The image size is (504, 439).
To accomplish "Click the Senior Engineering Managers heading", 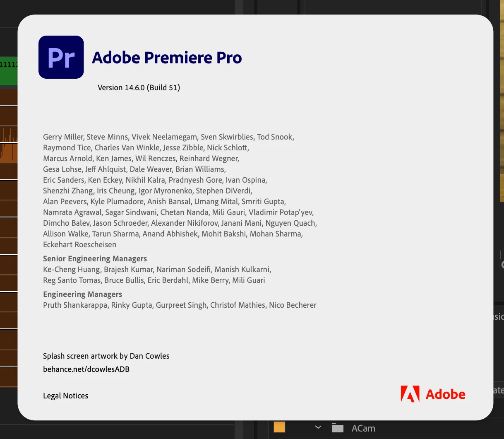I will (95, 258).
